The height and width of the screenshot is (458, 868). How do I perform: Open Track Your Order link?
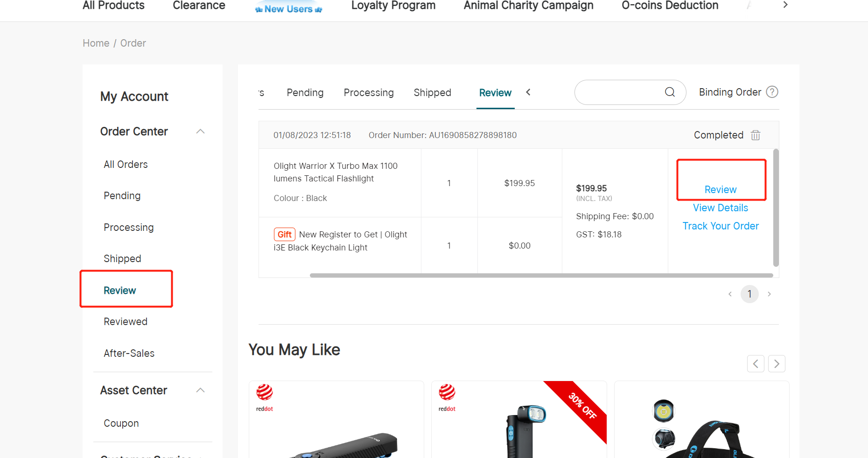[x=721, y=226]
